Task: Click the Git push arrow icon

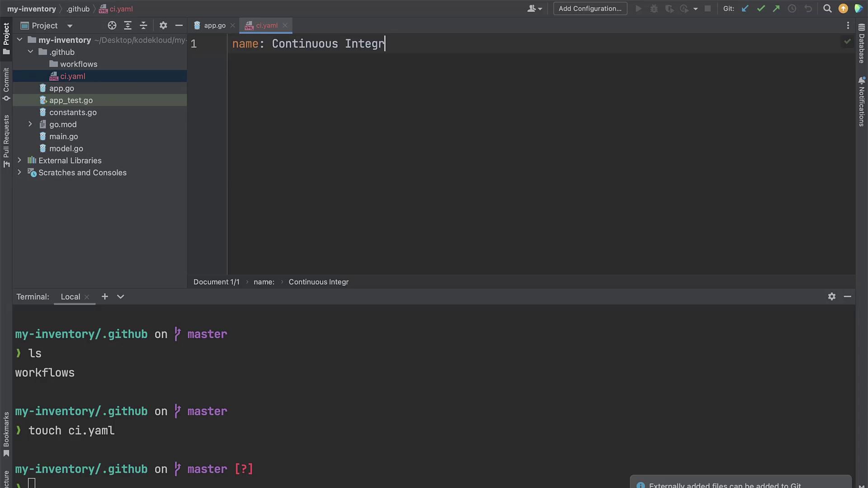Action: [x=776, y=9]
